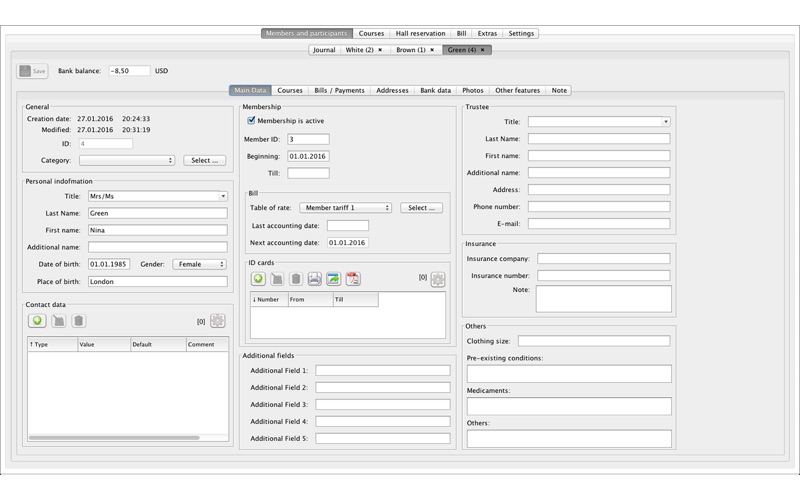Viewport: 800px width, 500px height.
Task: Open the Gender dropdown
Action: pos(200,264)
